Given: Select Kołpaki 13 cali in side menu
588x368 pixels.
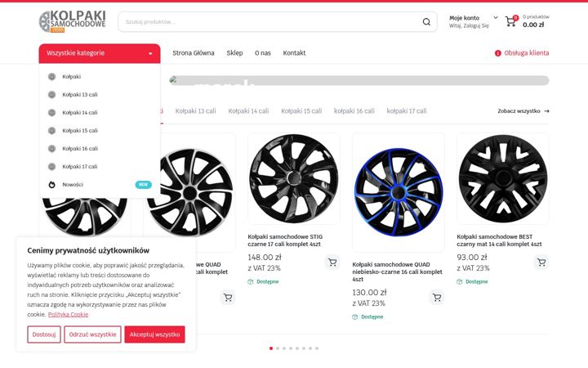Looking at the screenshot, I should pos(79,95).
